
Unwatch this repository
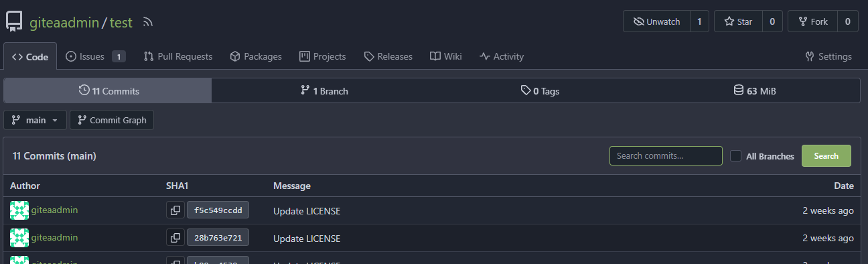pyautogui.click(x=656, y=21)
